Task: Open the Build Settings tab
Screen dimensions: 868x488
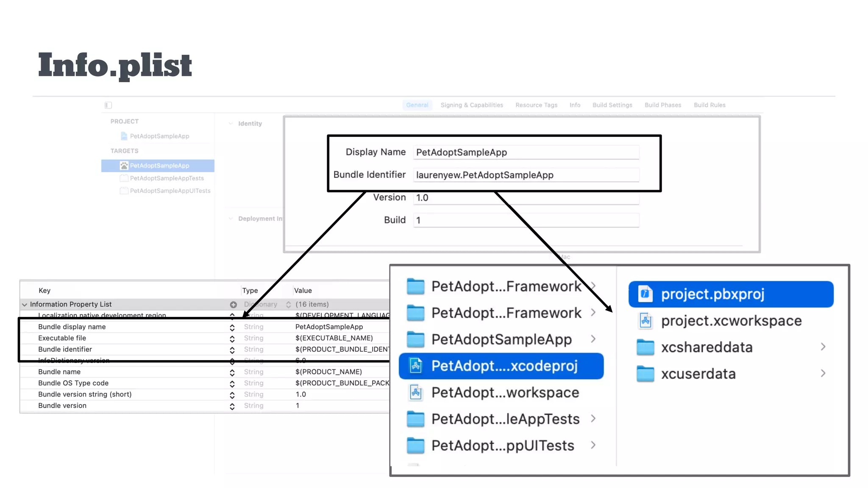Action: 612,105
